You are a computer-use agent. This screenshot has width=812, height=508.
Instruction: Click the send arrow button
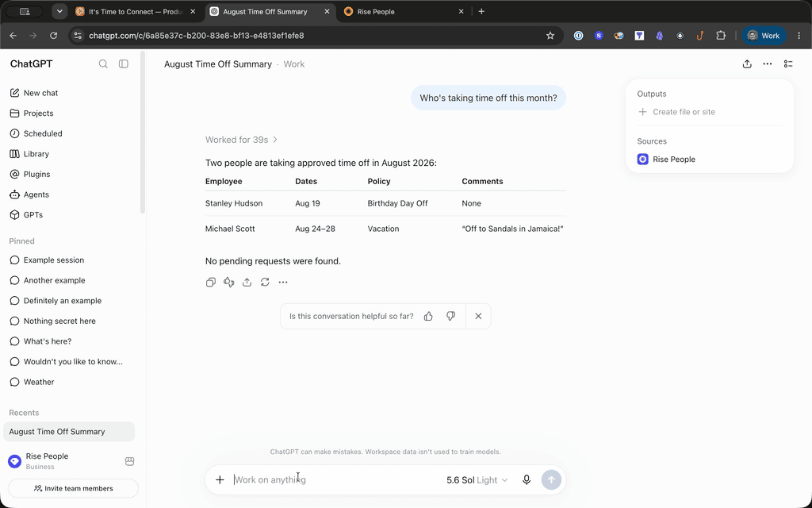pos(551,480)
